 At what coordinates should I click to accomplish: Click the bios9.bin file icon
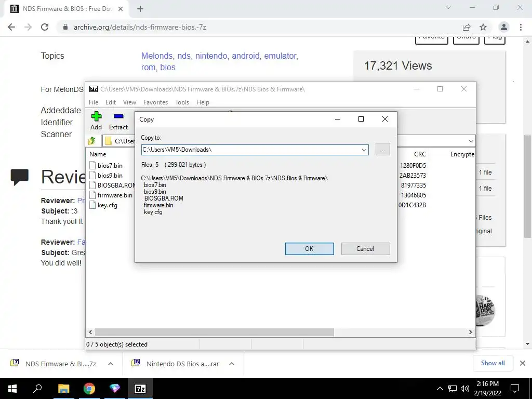pos(92,175)
